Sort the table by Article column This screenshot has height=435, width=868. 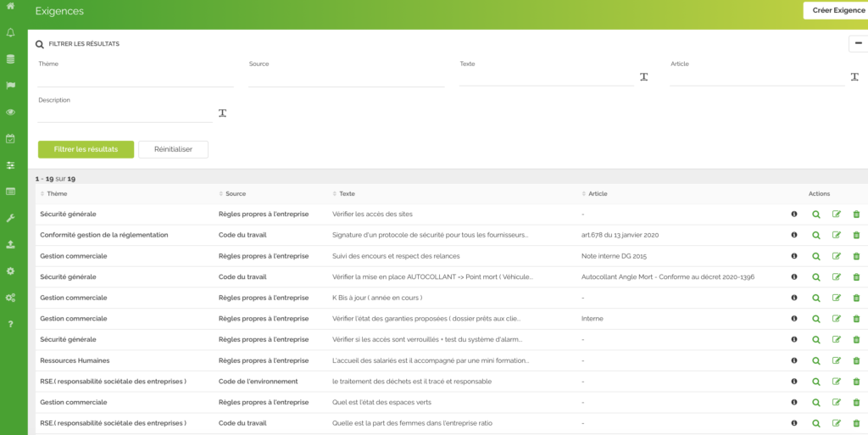597,193
